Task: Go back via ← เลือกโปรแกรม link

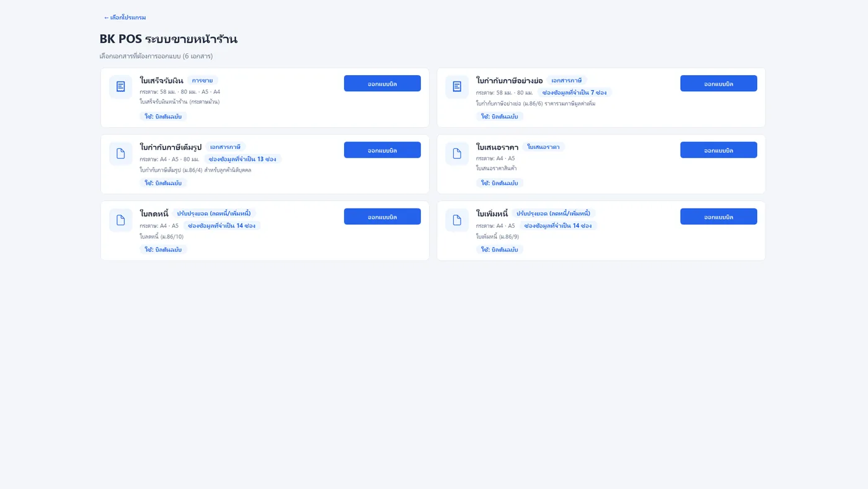Action: 125,17
